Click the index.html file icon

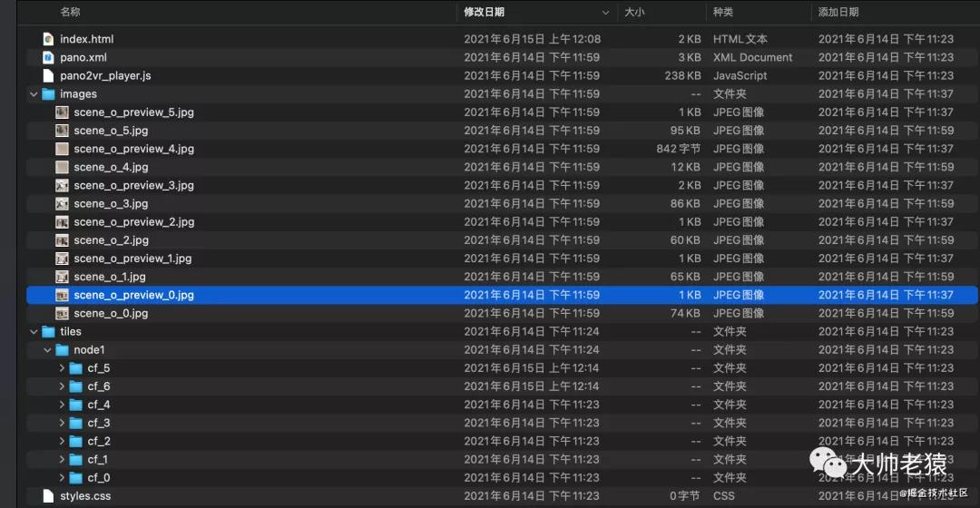tap(48, 39)
